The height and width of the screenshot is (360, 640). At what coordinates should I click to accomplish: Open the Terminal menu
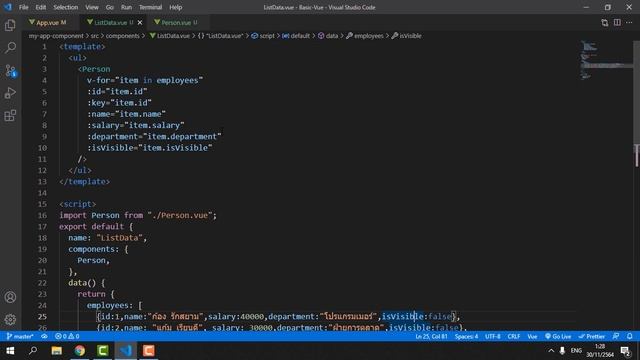coord(150,7)
